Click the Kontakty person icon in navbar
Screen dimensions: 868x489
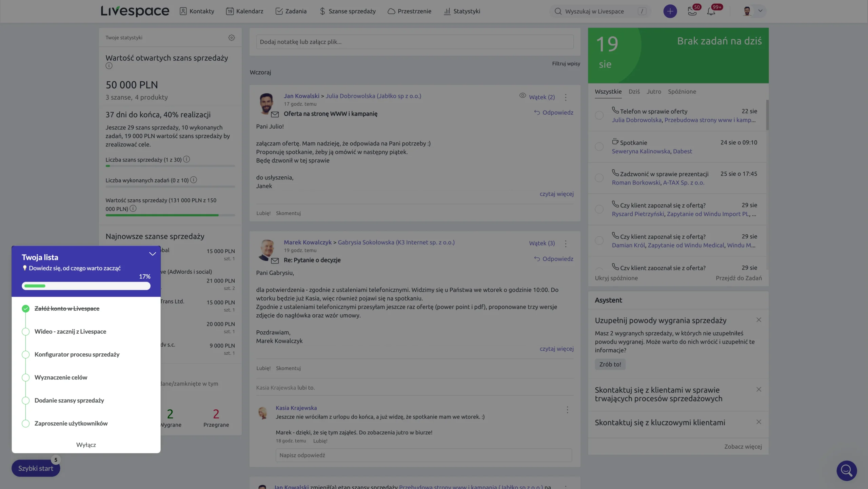[x=183, y=11]
